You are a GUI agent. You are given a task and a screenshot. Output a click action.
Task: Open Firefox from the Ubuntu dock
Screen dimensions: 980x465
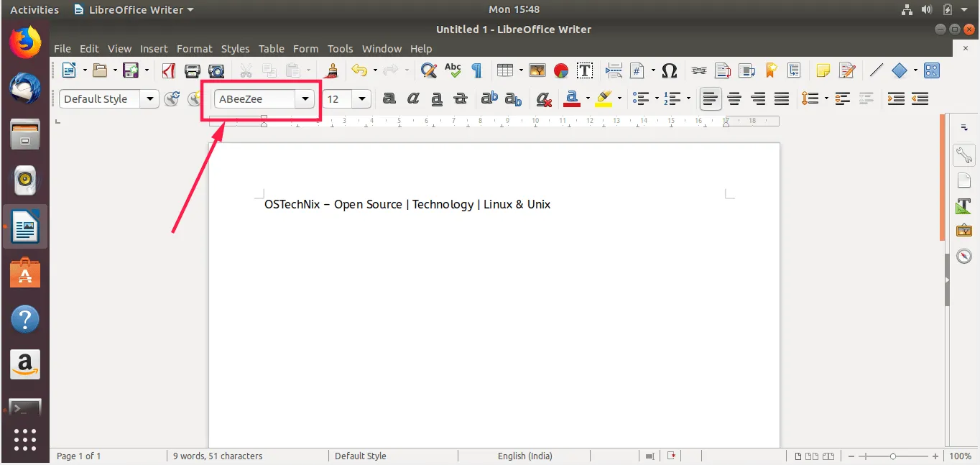point(25,42)
